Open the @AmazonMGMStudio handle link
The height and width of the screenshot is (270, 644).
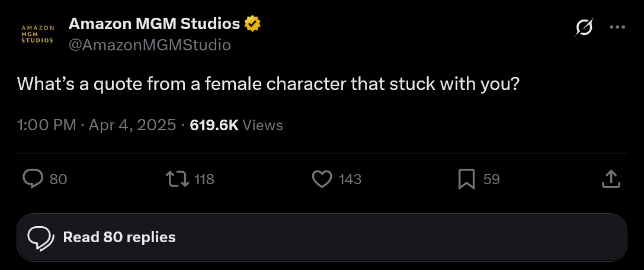click(x=149, y=45)
